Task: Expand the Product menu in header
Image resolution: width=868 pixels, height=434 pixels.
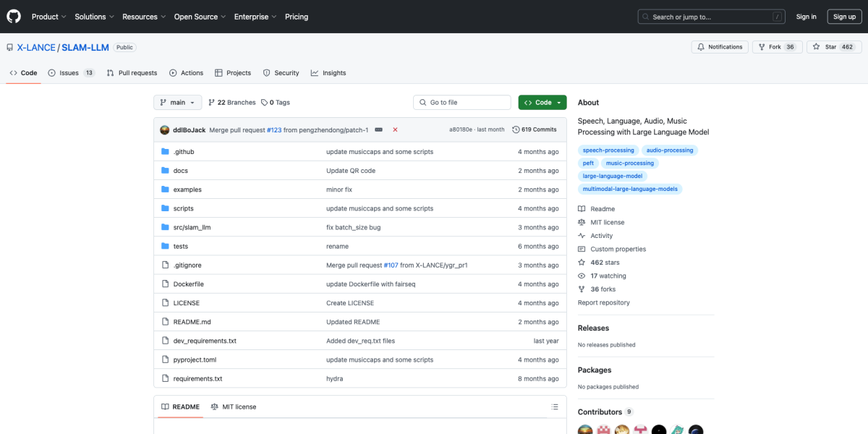Action: (48, 17)
